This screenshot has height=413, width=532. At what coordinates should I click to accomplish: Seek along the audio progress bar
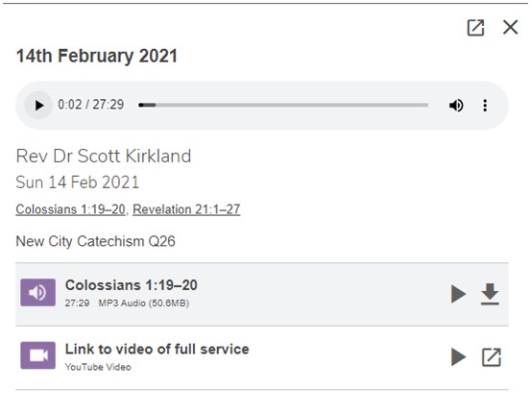[283, 106]
